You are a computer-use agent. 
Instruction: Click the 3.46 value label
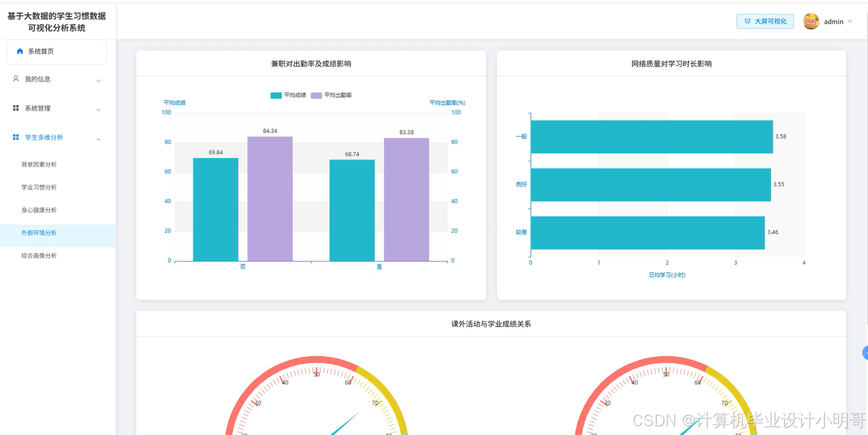[773, 233]
